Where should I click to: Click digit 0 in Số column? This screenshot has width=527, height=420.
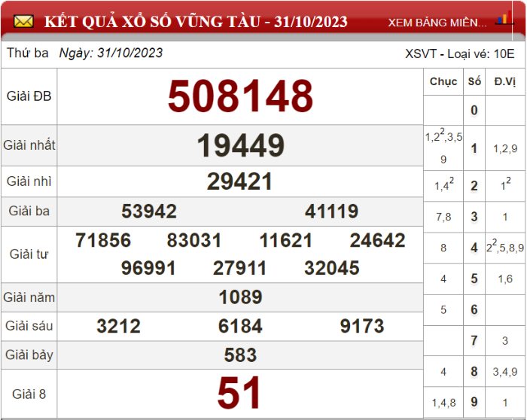pyautogui.click(x=474, y=110)
